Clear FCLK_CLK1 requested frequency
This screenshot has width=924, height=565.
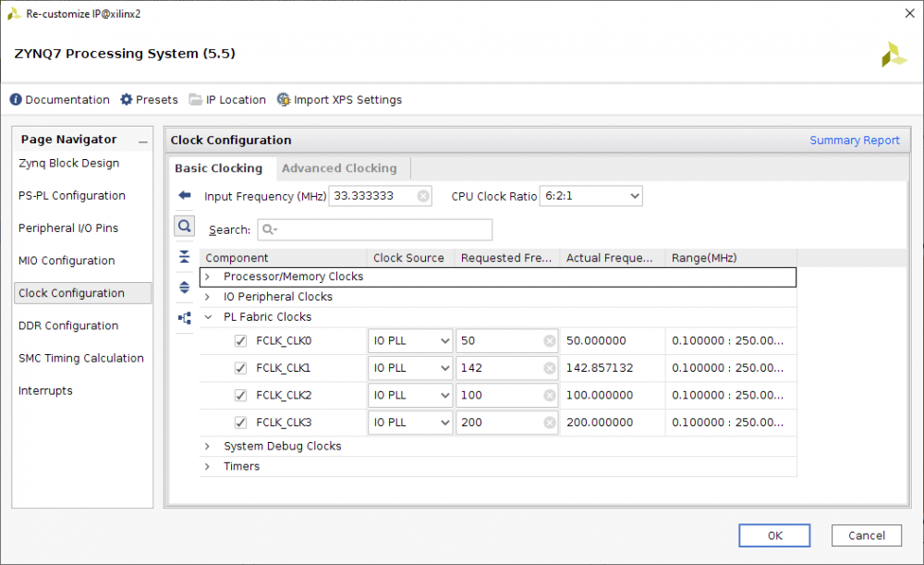click(x=550, y=368)
